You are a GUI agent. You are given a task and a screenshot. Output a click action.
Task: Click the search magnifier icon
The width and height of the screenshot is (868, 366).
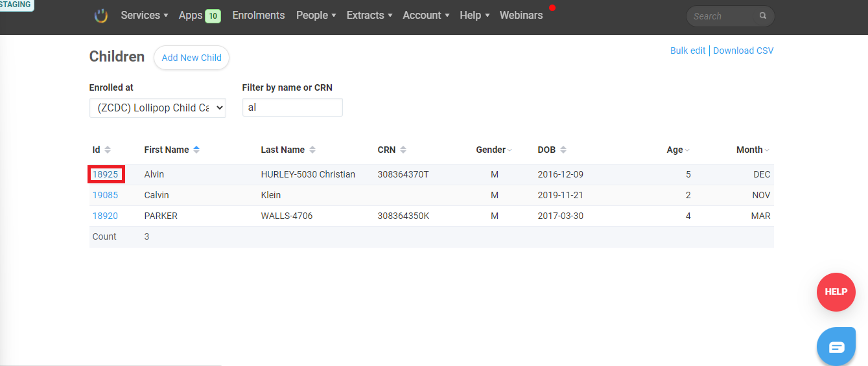763,16
